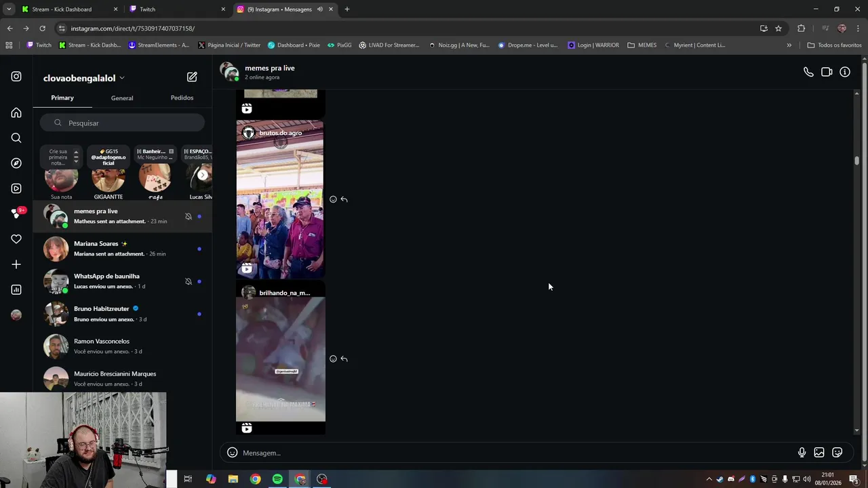The image size is (868, 488).
Task: Open the Dashboard chart icon in sidebar
Action: pos(16,289)
